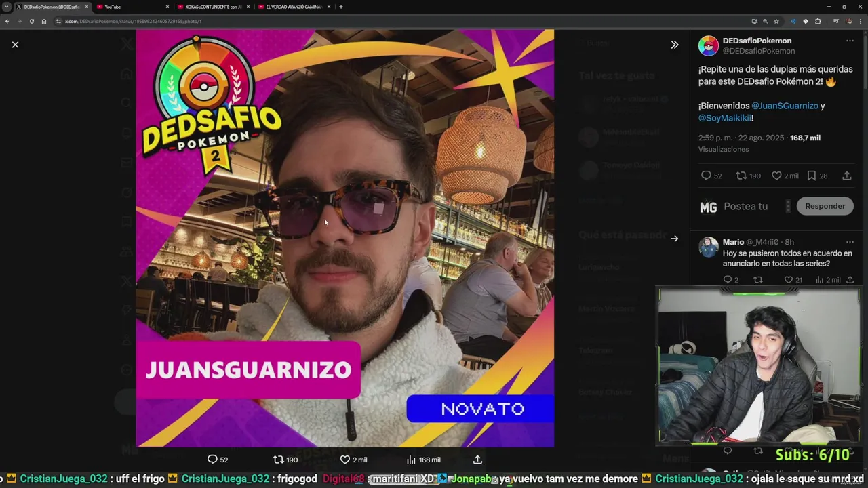The image size is (868, 488).
Task: Toggle bookmark icon showing 28
Action: pyautogui.click(x=812, y=176)
